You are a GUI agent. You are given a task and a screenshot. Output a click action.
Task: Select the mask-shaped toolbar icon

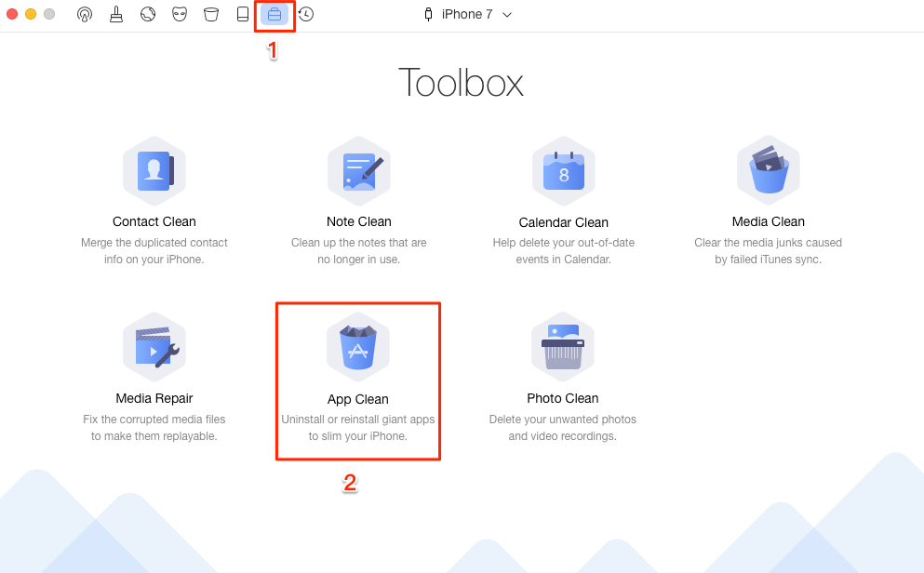point(180,14)
